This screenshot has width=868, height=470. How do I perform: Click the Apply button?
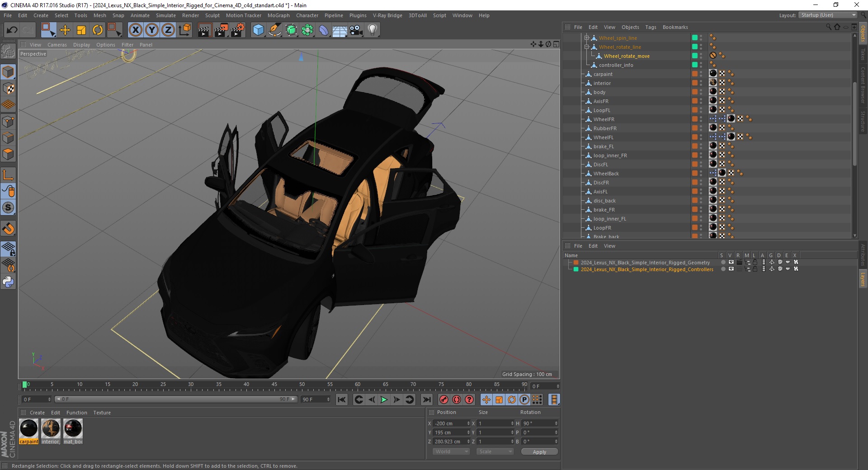coord(539,452)
